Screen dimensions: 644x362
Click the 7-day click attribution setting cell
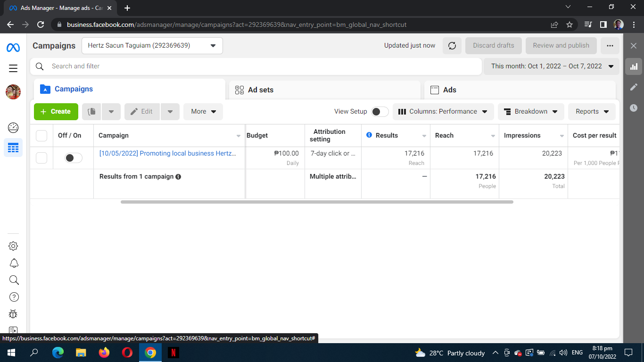coord(333,158)
